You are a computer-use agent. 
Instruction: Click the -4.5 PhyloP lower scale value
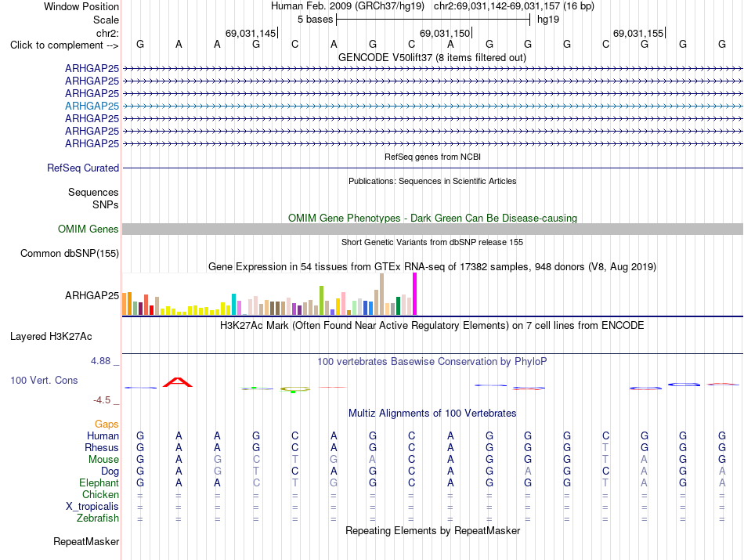[x=102, y=400]
